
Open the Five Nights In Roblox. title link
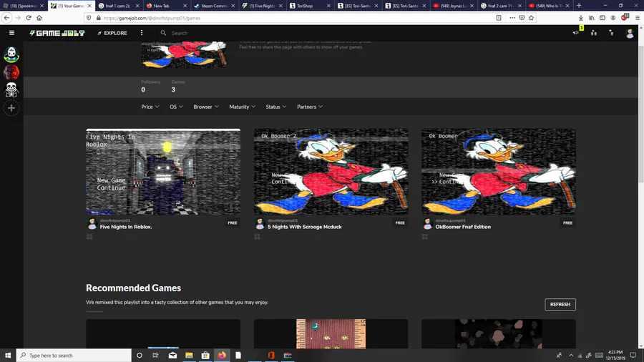click(x=126, y=227)
